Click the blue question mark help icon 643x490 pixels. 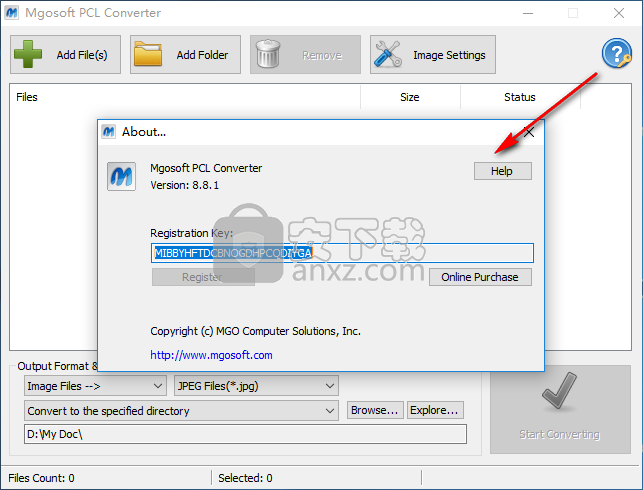pyautogui.click(x=616, y=53)
